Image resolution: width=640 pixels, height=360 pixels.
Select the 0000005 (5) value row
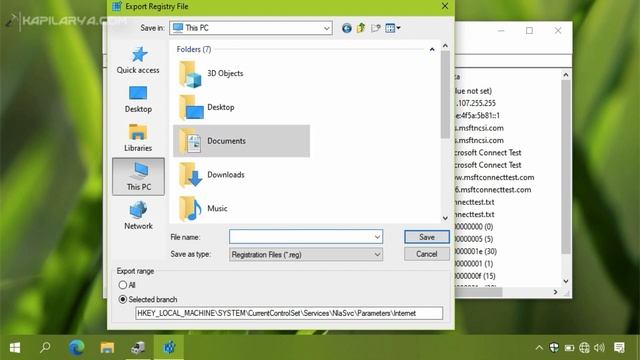[474, 239]
